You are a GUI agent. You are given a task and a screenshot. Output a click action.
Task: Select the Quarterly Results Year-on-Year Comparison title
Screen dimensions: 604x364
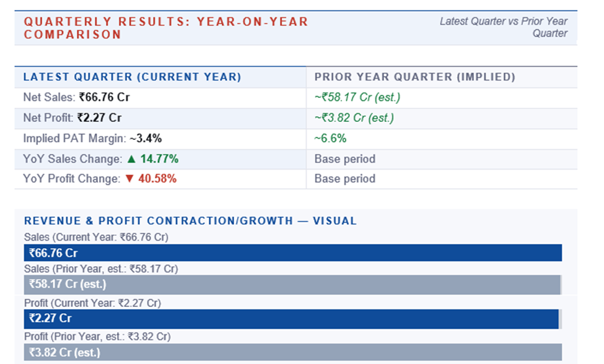165,28
